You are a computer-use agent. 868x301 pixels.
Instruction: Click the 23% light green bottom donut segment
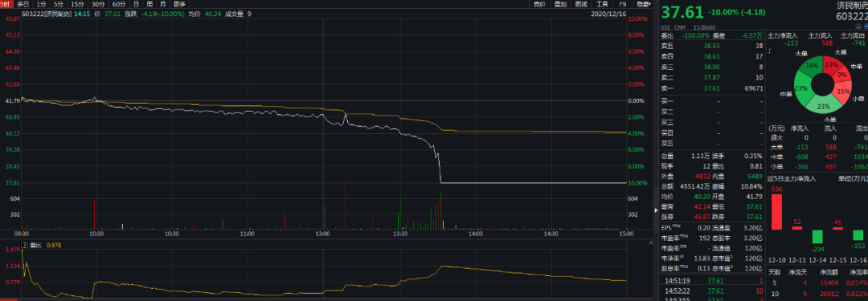coord(823,106)
